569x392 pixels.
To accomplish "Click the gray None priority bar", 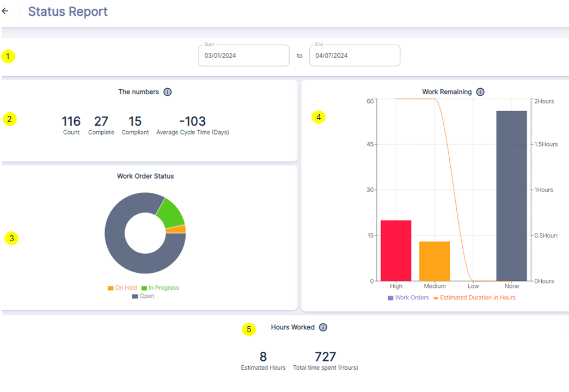I will [x=511, y=196].
